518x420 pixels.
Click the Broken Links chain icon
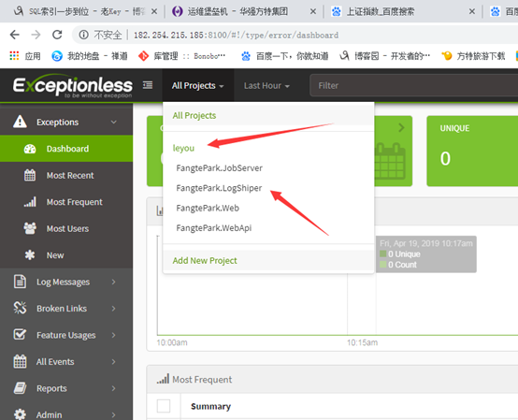(20, 308)
